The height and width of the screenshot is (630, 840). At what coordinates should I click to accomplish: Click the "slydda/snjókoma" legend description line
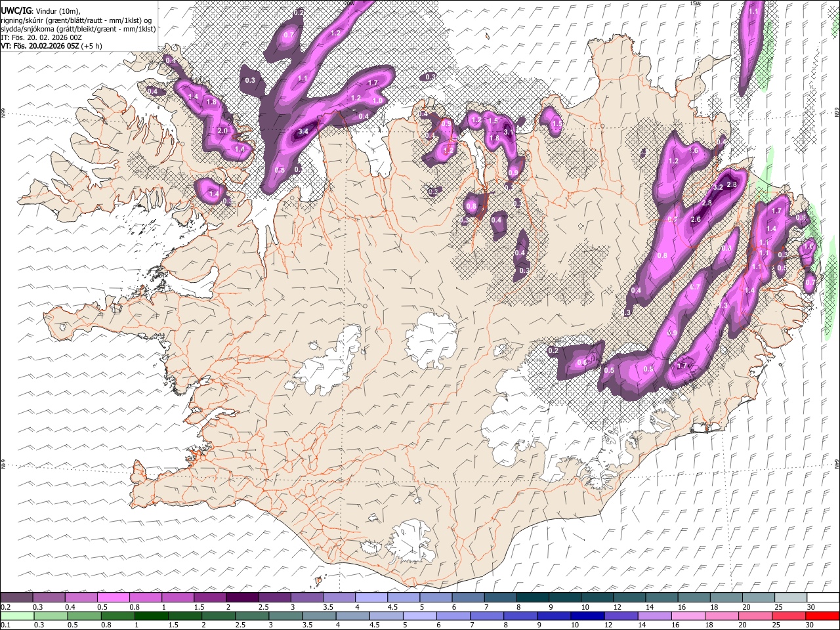pos(77,29)
